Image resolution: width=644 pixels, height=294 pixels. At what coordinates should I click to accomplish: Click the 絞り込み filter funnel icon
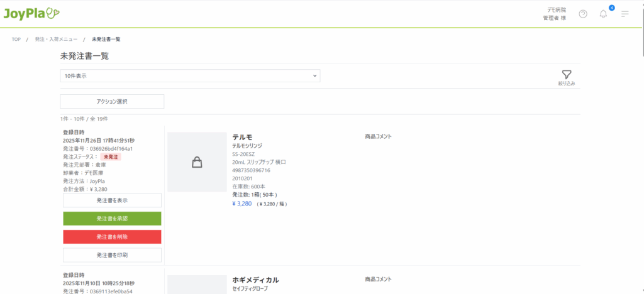pos(566,75)
